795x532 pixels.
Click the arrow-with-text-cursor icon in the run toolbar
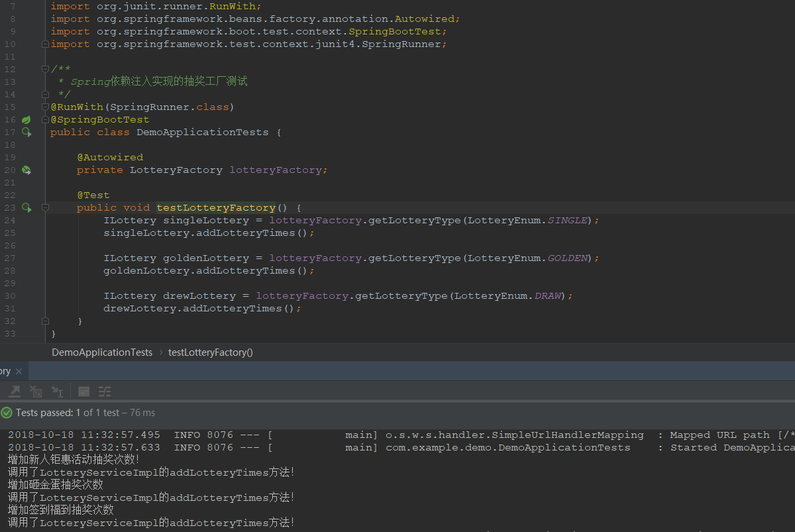[x=58, y=392]
